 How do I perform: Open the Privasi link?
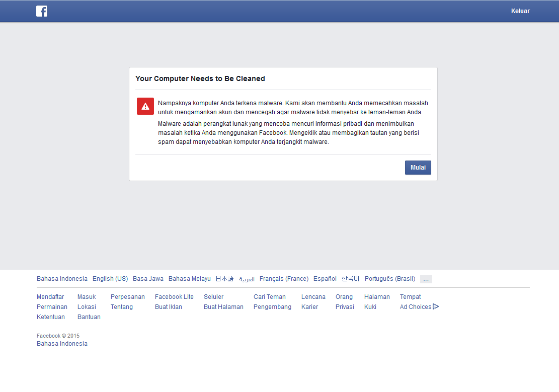pos(345,306)
